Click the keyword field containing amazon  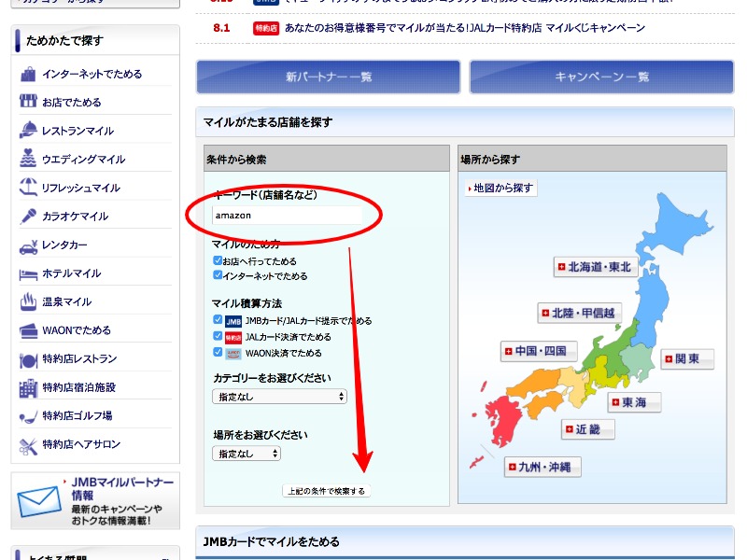pyautogui.click(x=287, y=216)
